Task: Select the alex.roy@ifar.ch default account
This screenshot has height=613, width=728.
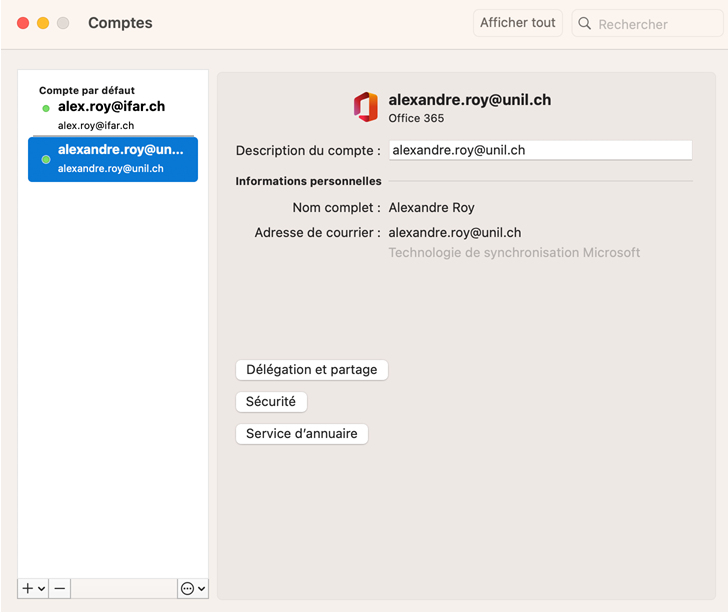Action: click(111, 106)
